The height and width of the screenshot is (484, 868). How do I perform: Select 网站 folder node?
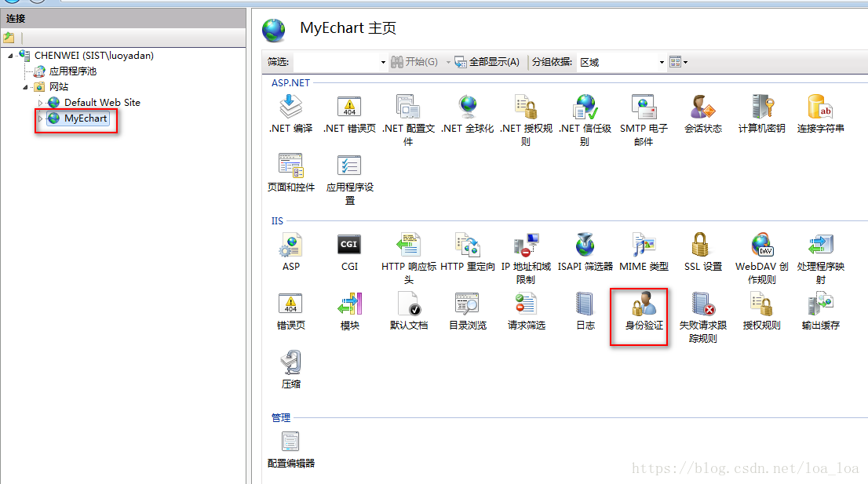point(59,87)
